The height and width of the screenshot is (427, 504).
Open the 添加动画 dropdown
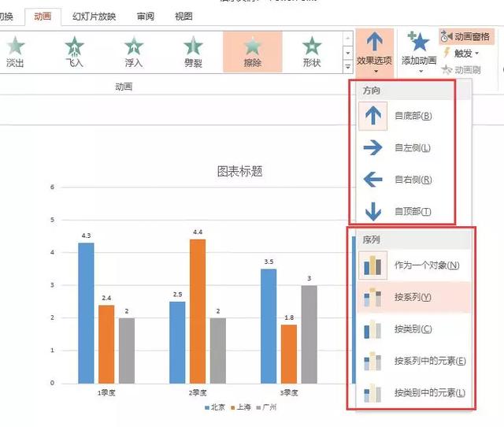point(419,53)
